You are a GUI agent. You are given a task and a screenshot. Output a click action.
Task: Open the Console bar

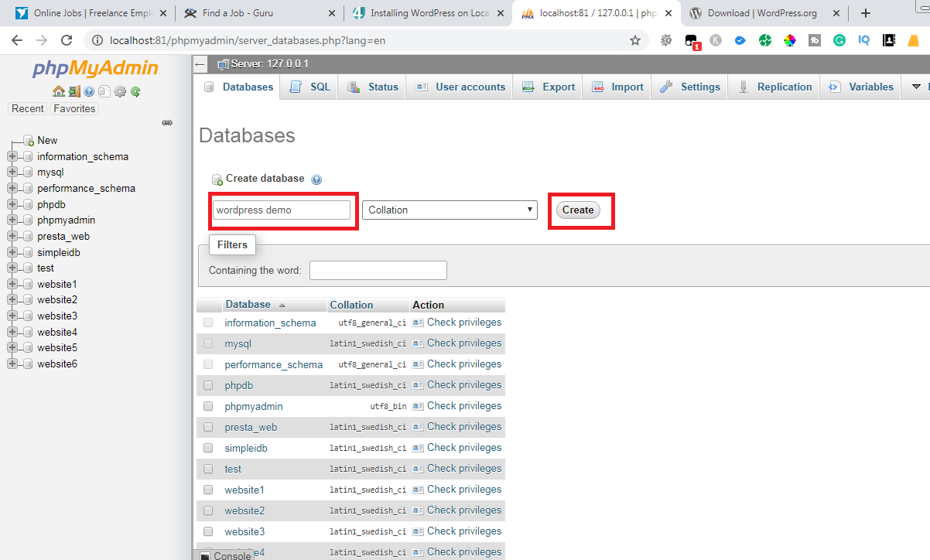click(226, 555)
